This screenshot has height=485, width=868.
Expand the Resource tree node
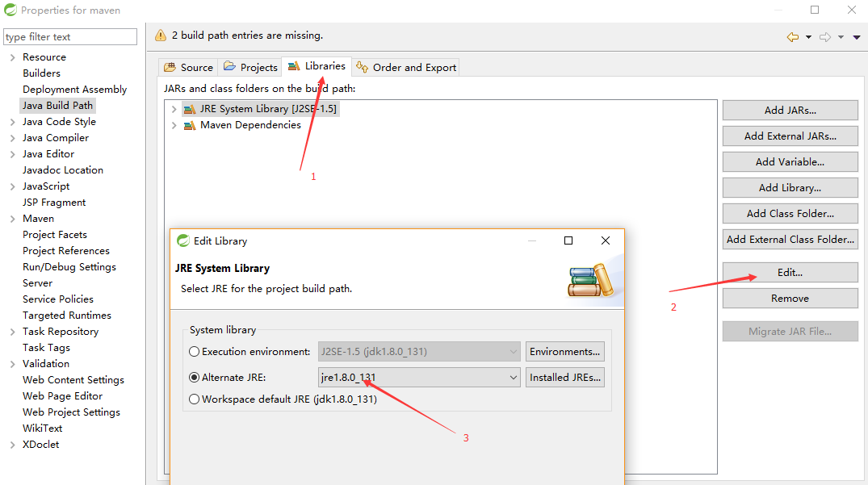(x=12, y=57)
